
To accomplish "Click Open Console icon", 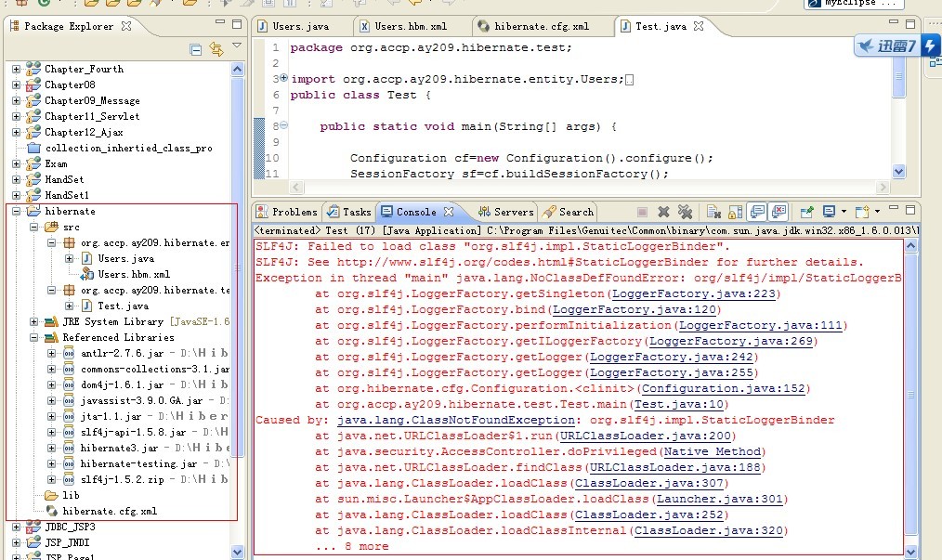I will coord(860,213).
